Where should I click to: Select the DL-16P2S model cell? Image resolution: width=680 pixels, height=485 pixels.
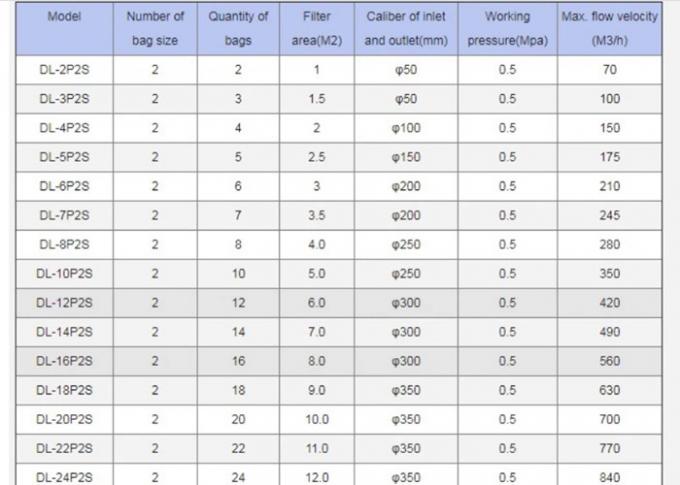pyautogui.click(x=64, y=361)
